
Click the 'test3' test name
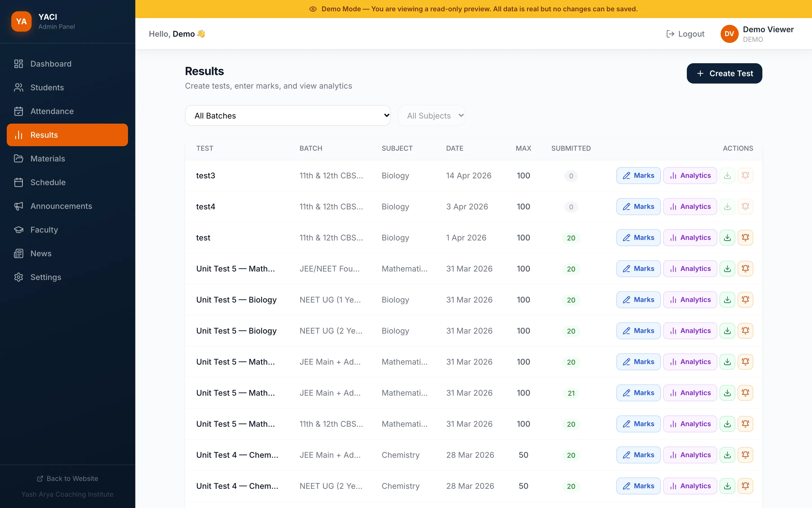[x=205, y=175]
